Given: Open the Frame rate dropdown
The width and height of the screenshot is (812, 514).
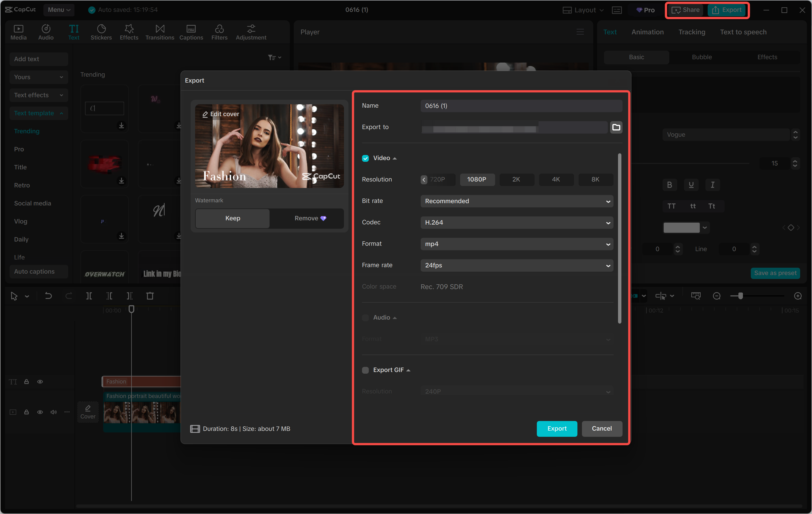Looking at the screenshot, I should [517, 265].
